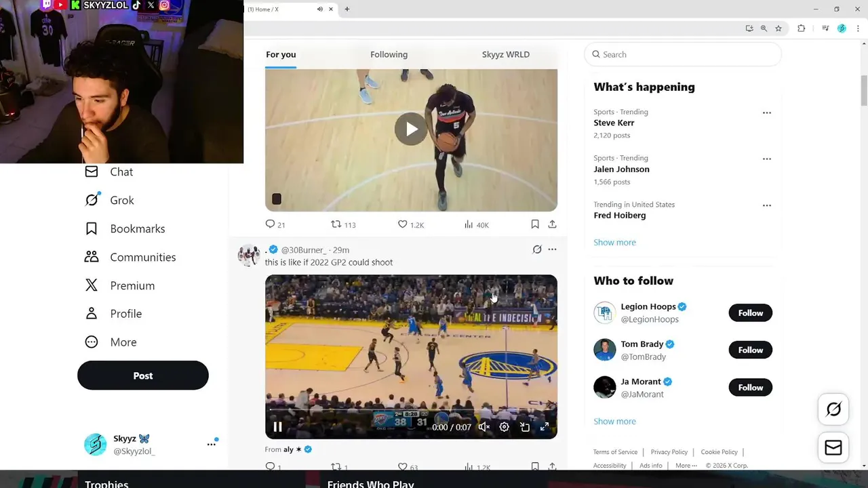Expand the footer More link
868x488 pixels.
686,466
